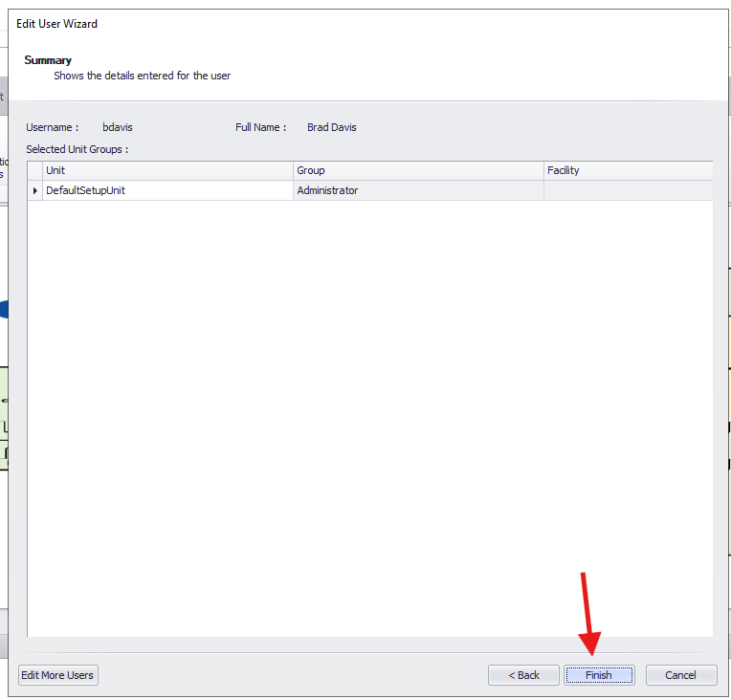Click the Selected Unit Groups label
Viewport: 731px width, 700px height.
[77, 149]
